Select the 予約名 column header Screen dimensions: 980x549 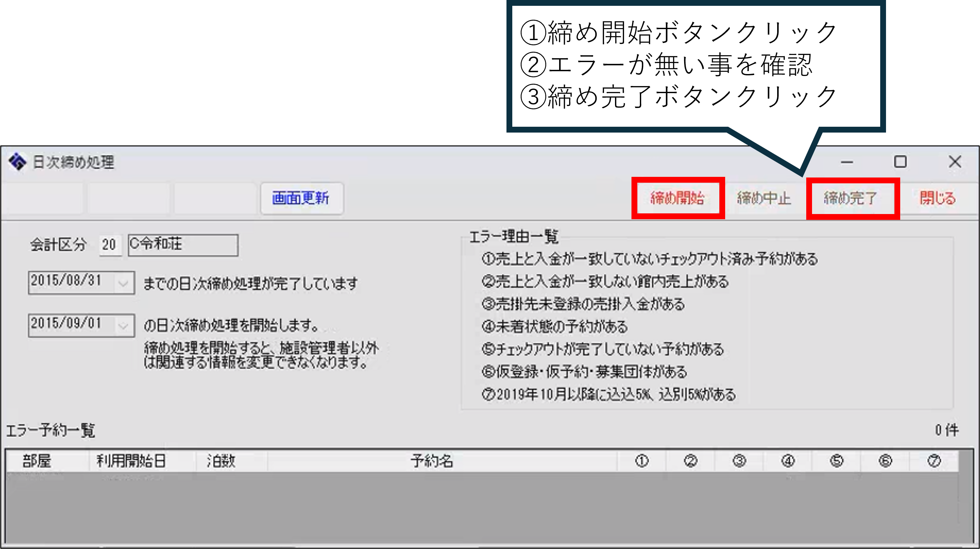coord(432,461)
